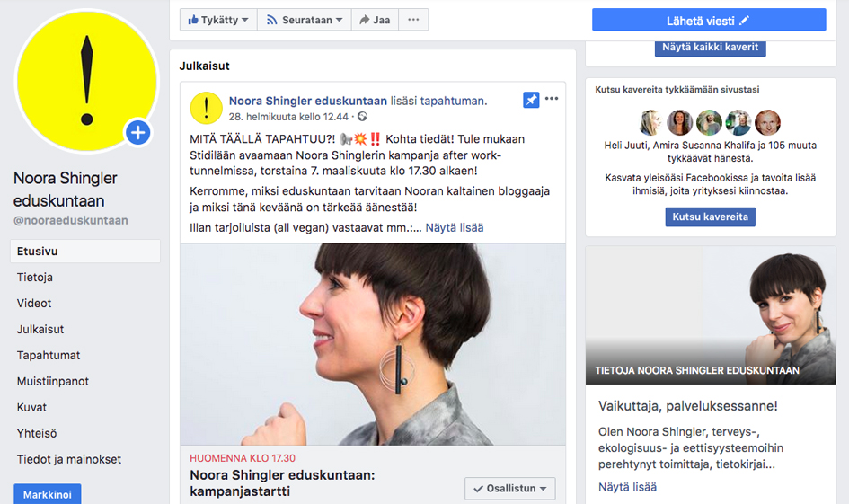Open the Seurataan follow dropdown

point(304,20)
